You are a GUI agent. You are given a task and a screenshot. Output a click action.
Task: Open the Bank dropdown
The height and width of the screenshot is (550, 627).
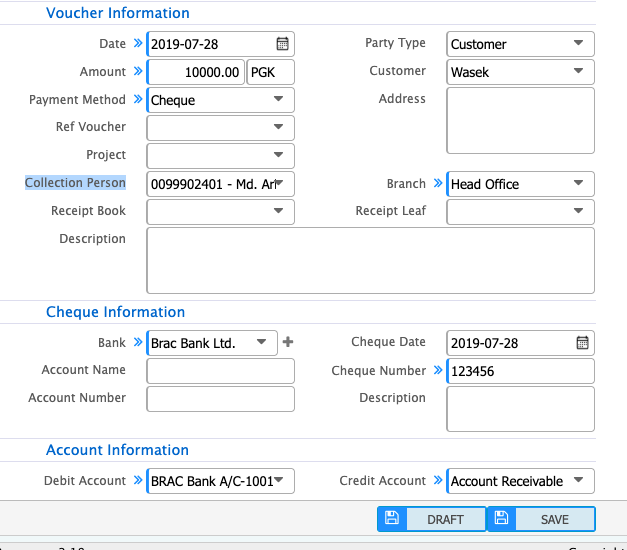coord(212,343)
